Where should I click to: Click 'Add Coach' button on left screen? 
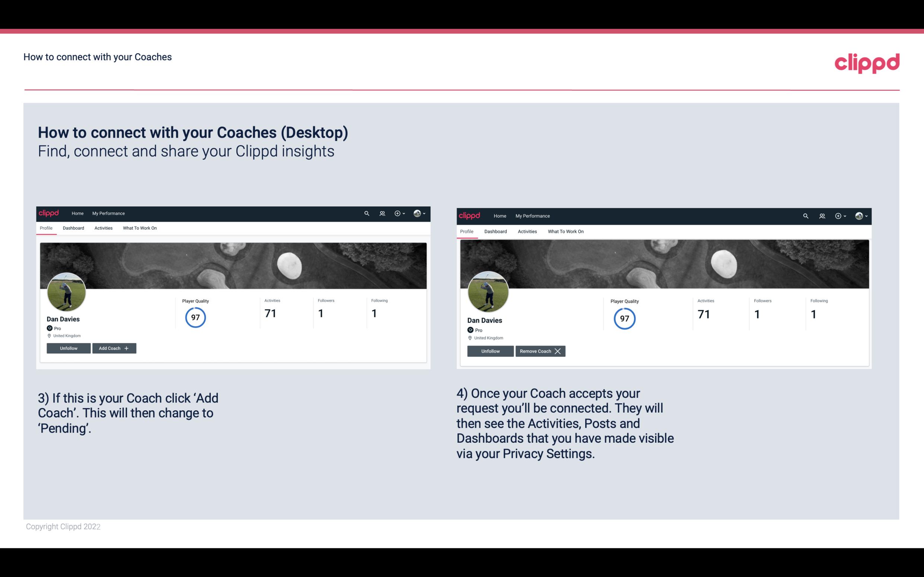pos(114,348)
